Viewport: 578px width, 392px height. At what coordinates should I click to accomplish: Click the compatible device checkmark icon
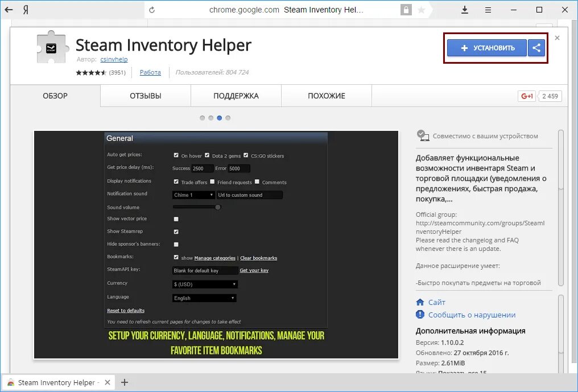(423, 135)
